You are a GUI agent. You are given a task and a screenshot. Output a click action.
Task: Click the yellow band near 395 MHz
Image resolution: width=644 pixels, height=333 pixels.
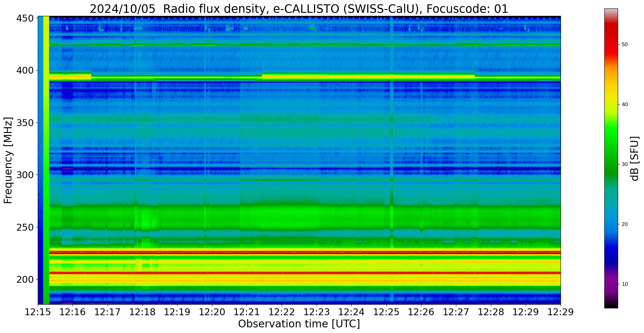pos(305,76)
